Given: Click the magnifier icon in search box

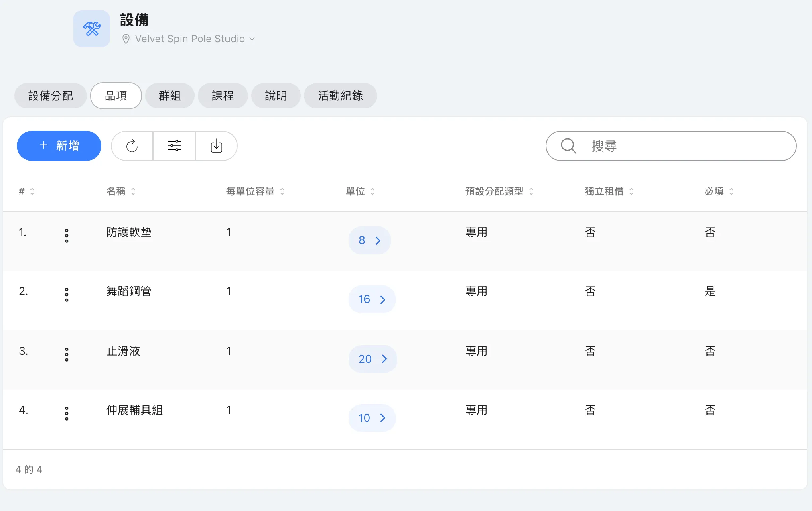Looking at the screenshot, I should pos(568,146).
